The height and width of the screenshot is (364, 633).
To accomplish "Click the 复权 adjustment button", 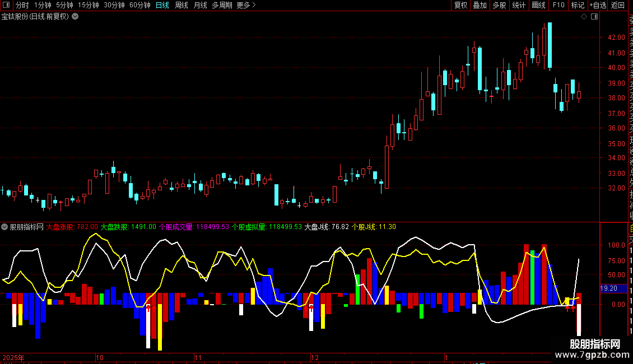I will point(460,5).
